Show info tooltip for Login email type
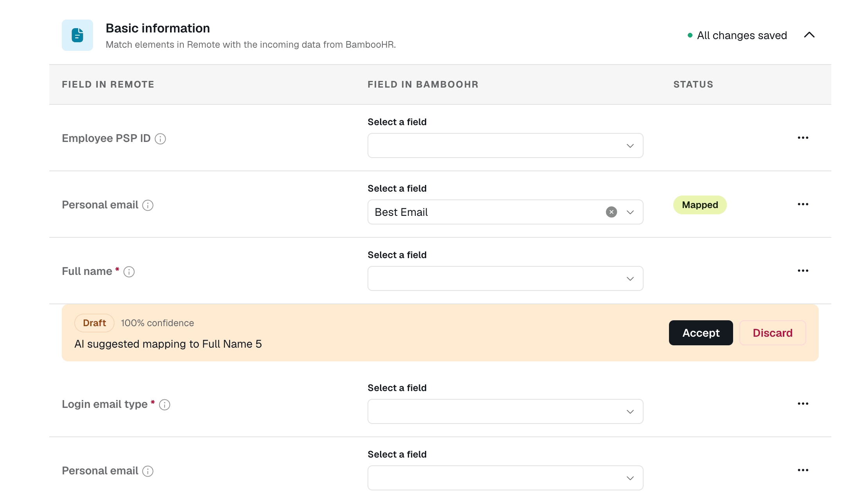Viewport: 868px width, 499px height. pos(165,405)
